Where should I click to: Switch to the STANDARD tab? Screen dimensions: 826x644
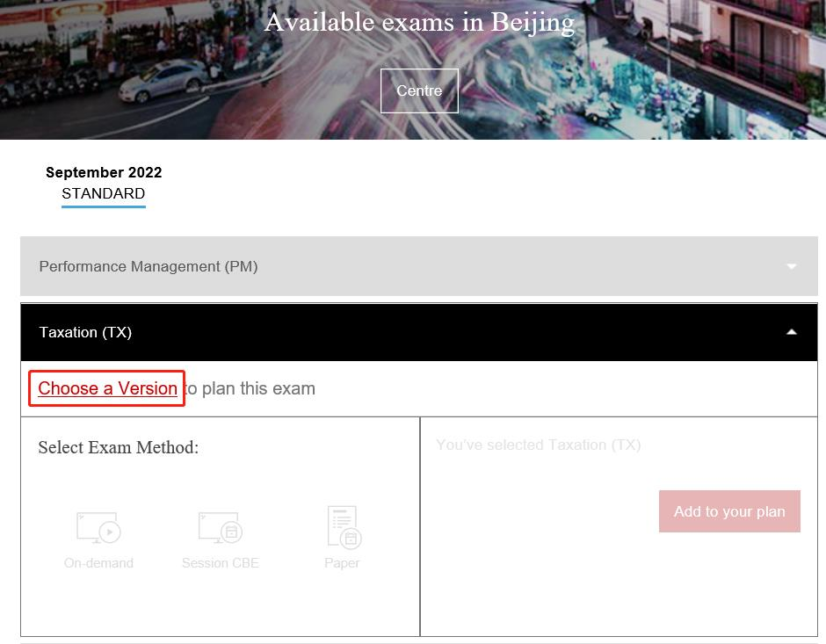coord(103,193)
